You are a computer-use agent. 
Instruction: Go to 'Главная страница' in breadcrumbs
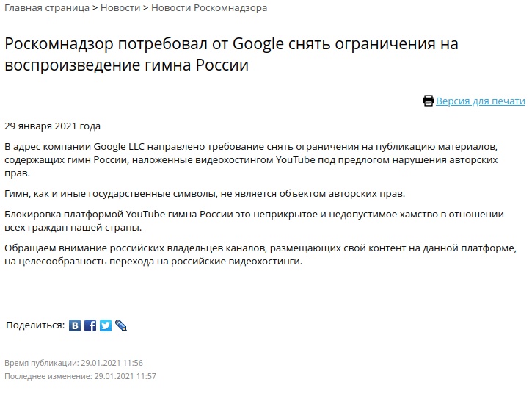[45, 8]
